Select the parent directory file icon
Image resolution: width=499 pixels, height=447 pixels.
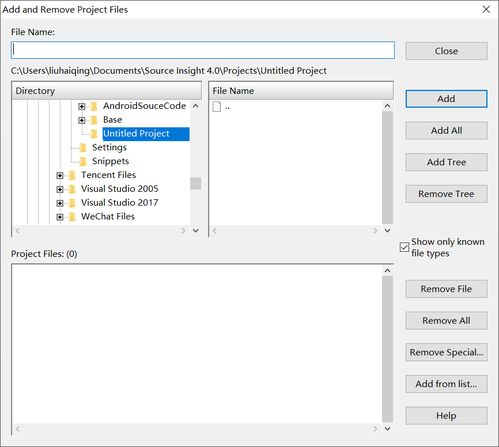(x=217, y=107)
